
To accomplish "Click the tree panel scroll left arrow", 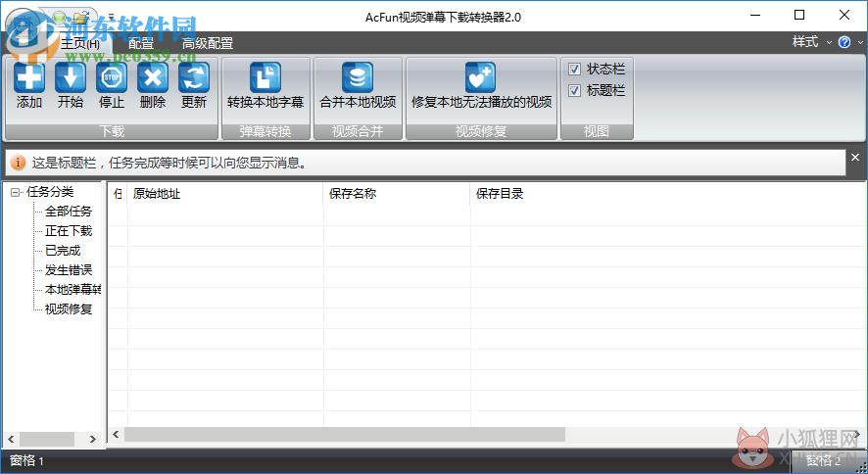I will coord(11,439).
